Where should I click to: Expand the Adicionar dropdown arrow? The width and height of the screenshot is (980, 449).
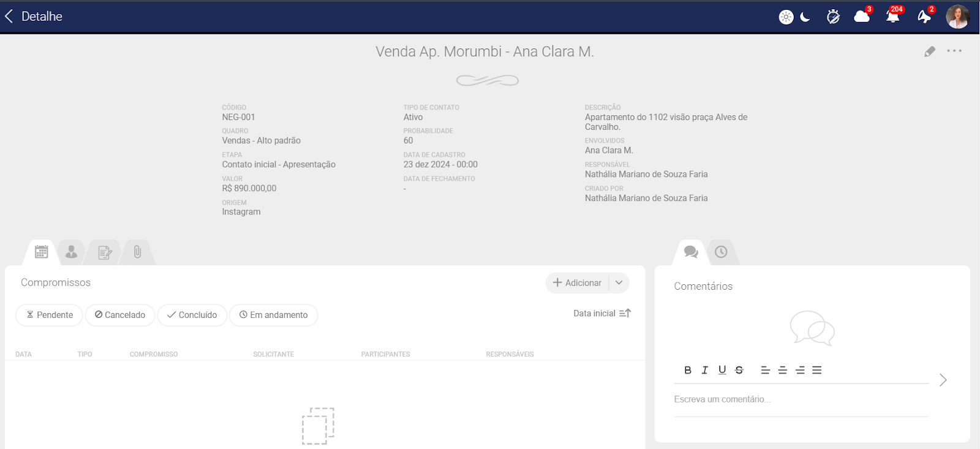(x=619, y=283)
